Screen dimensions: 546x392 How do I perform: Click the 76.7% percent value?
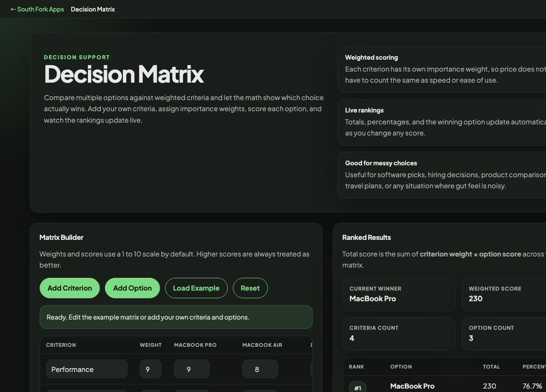coord(532,386)
